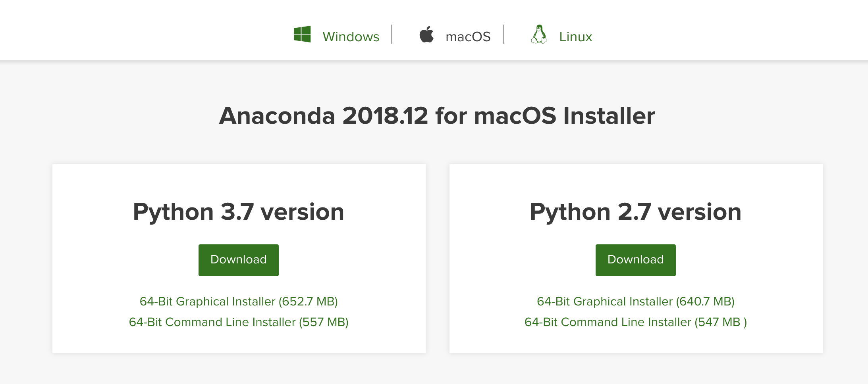Click the Linux penguin icon

pos(539,35)
